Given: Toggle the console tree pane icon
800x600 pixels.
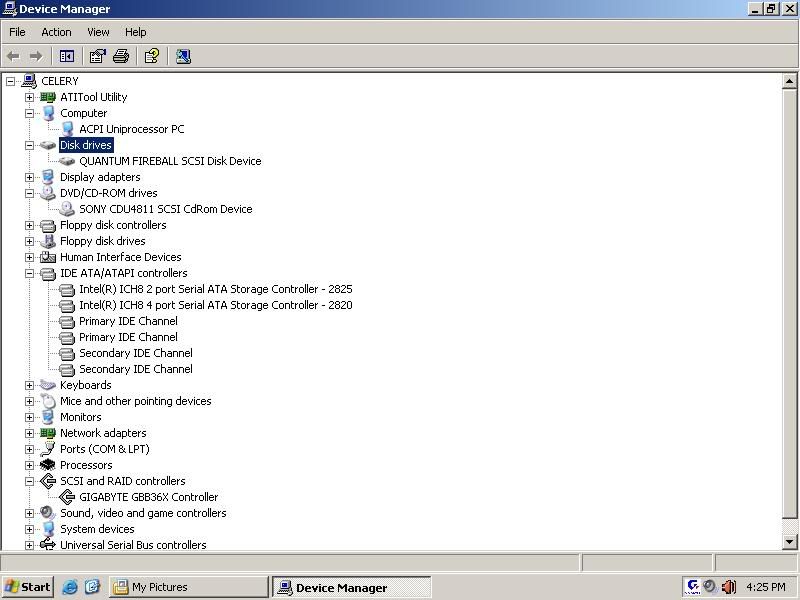Looking at the screenshot, I should (67, 56).
